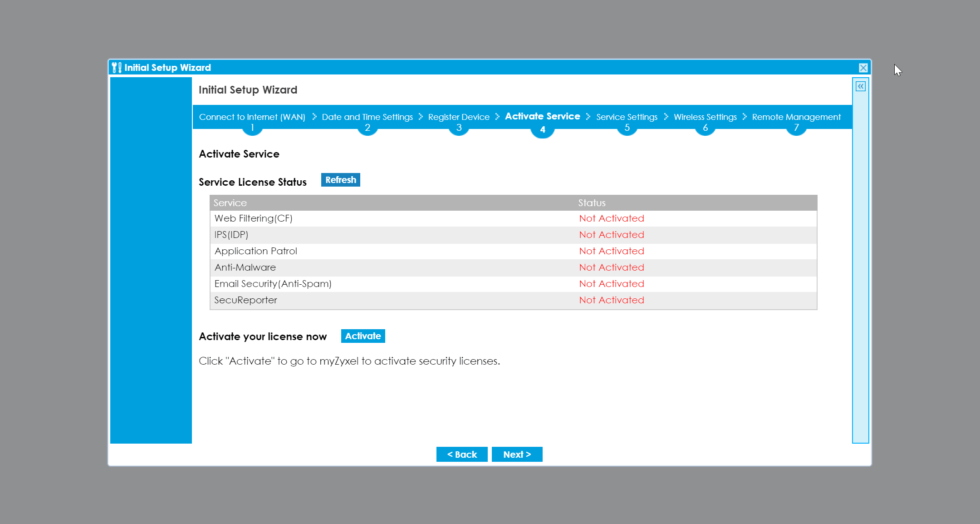Open Date and Time Settings step
This screenshot has width=980, height=524.
367,117
